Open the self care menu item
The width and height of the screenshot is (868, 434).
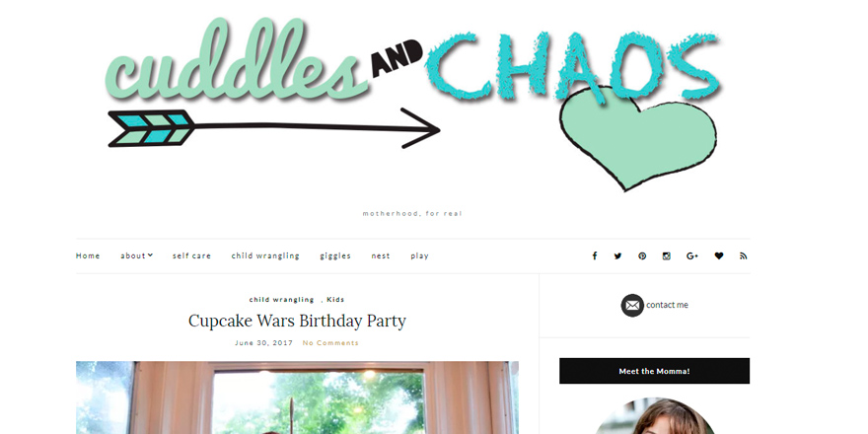click(191, 255)
